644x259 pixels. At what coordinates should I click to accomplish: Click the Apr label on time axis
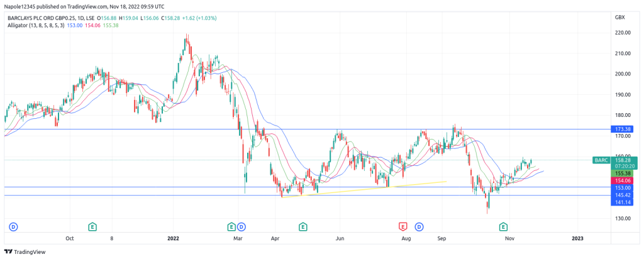click(275, 238)
